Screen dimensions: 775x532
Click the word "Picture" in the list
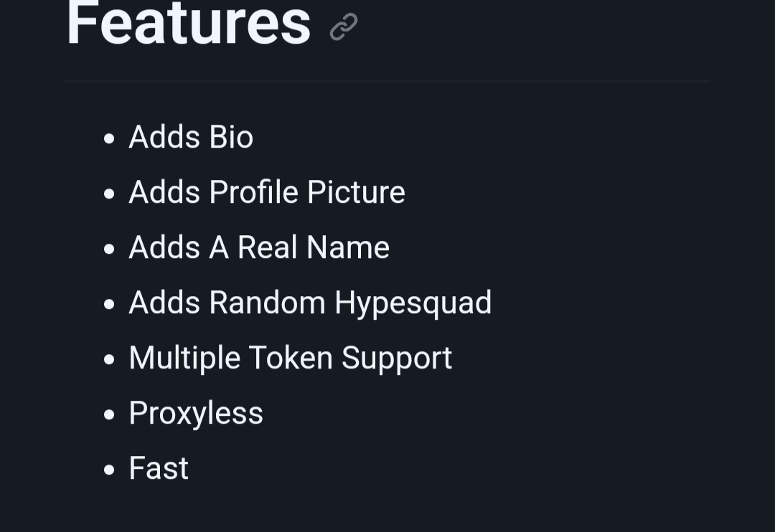click(x=356, y=192)
